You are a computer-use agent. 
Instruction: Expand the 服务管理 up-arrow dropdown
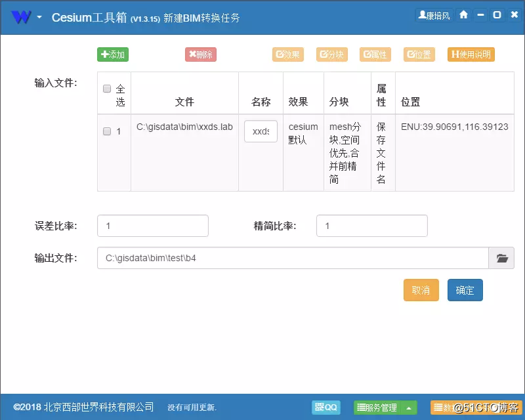click(x=409, y=408)
